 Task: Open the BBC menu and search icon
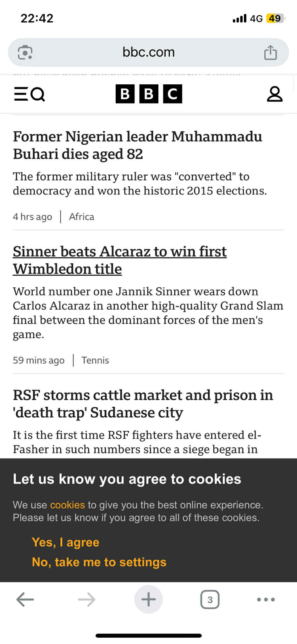point(30,94)
